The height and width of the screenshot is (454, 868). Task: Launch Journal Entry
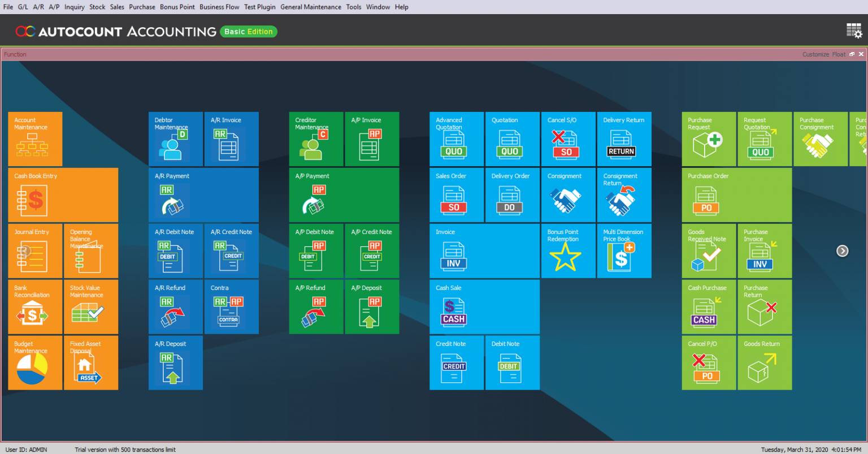(x=34, y=250)
